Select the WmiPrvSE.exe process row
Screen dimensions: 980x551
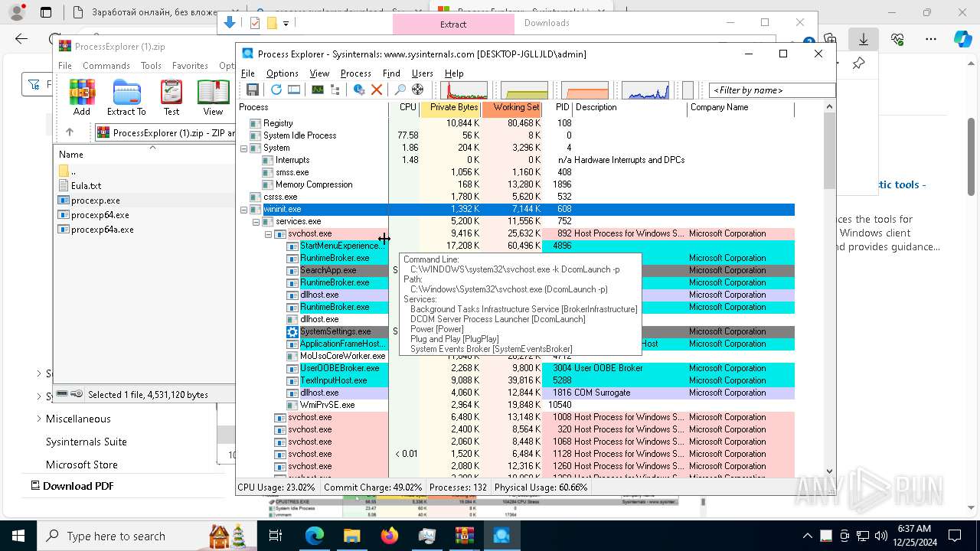pyautogui.click(x=517, y=405)
